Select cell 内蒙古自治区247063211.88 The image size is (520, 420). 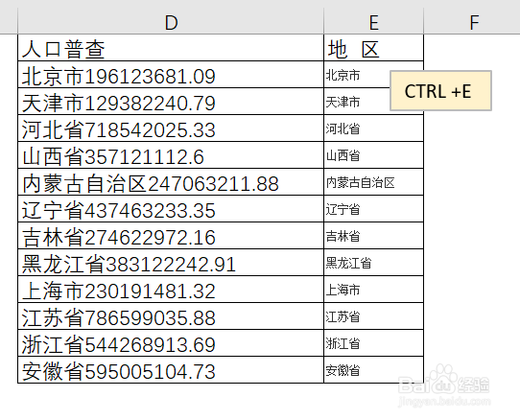pos(171,182)
